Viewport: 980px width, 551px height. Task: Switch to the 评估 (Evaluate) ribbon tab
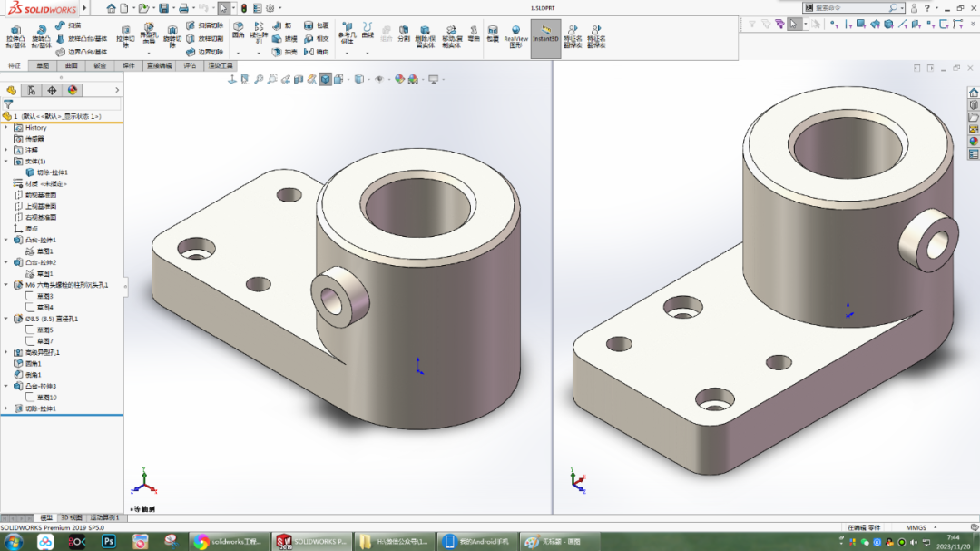(x=190, y=65)
